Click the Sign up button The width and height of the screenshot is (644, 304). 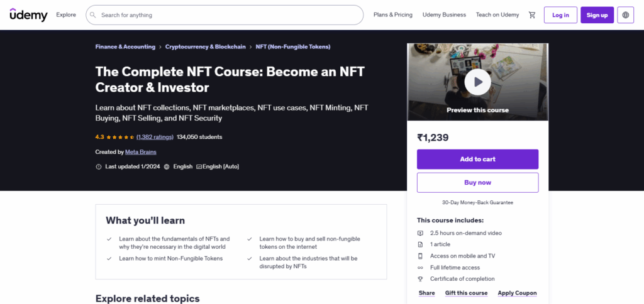597,15
